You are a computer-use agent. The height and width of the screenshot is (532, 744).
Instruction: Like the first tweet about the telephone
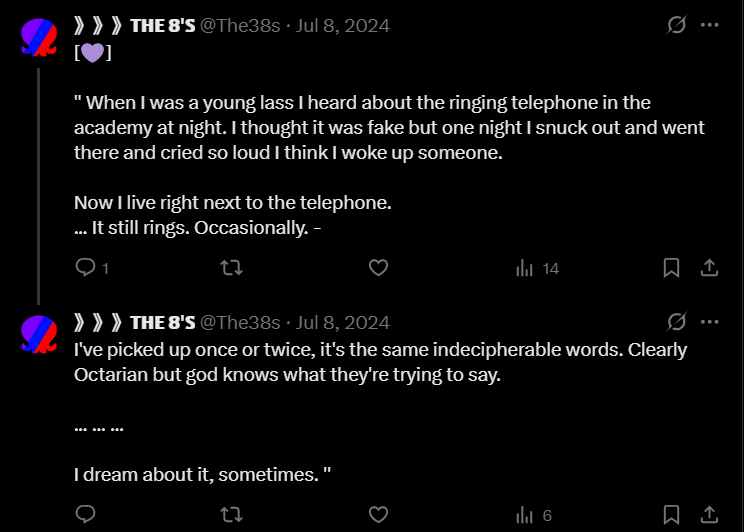pos(378,268)
